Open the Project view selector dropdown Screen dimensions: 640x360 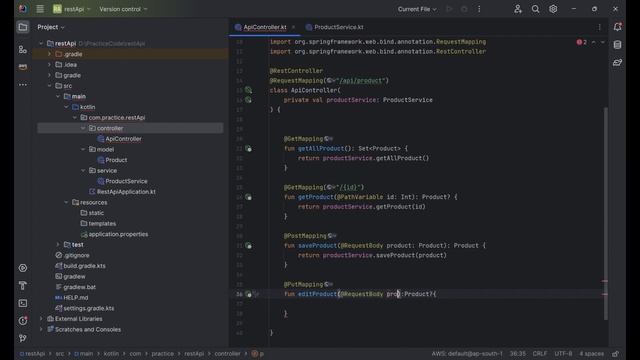pos(51,27)
